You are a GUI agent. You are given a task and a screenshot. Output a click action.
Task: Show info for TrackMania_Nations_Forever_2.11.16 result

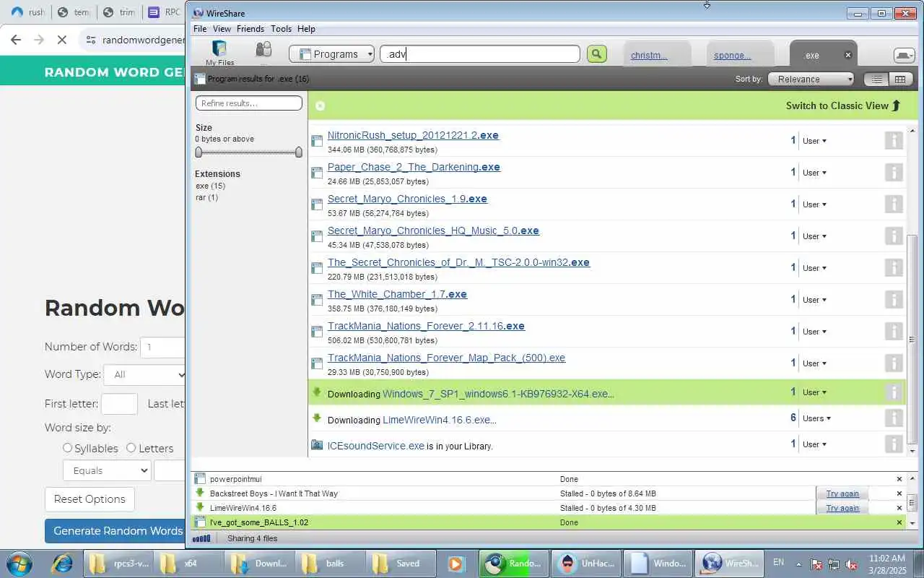tap(894, 331)
